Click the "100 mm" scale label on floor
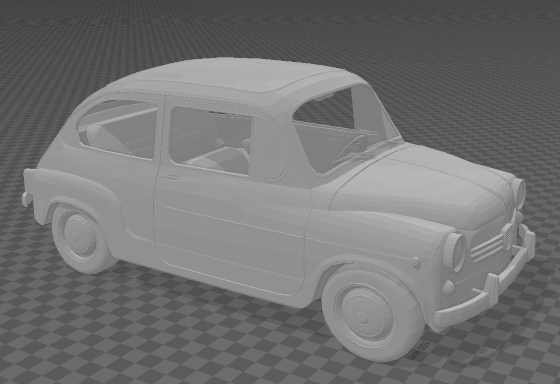Image resolution: width=560 pixels, height=384 pixels. tap(419, 350)
